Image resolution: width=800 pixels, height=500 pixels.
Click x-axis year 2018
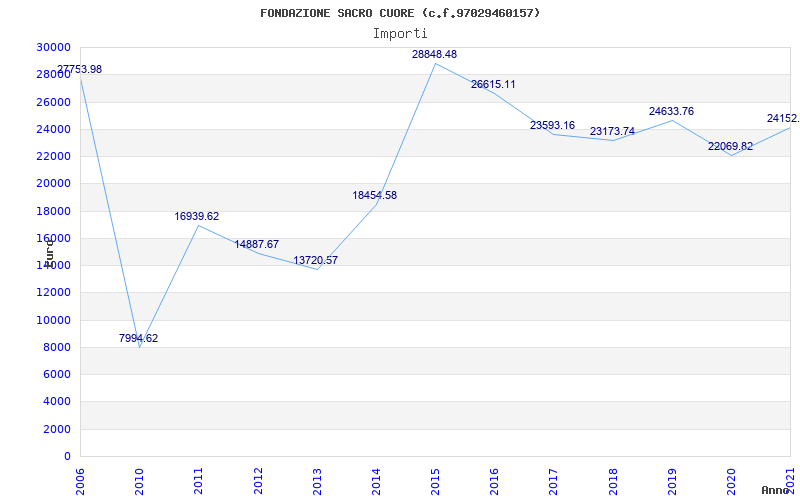pos(613,481)
